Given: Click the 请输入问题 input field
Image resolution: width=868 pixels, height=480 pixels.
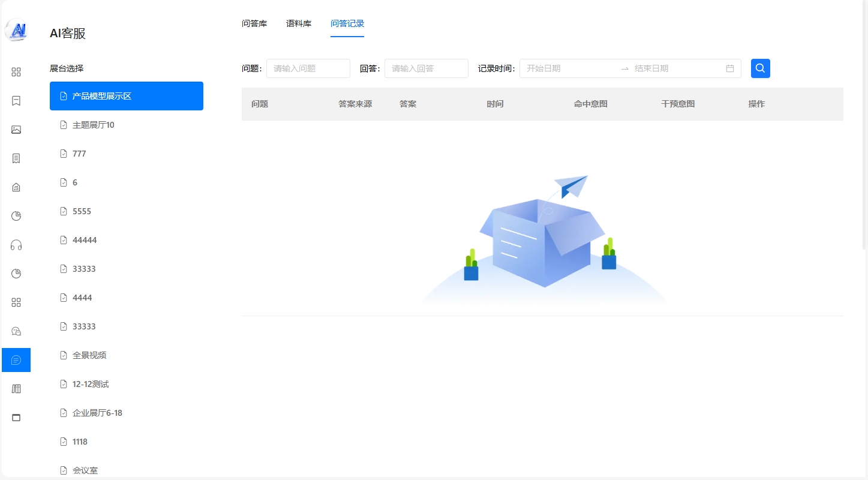Looking at the screenshot, I should [x=308, y=68].
